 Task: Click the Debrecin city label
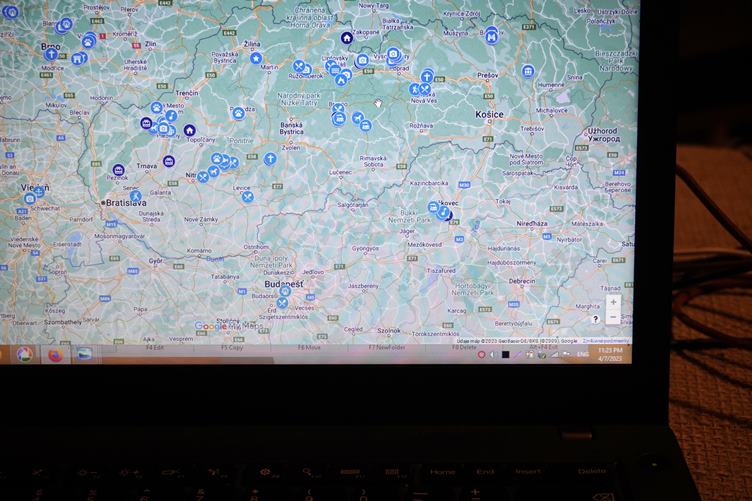pyautogui.click(x=521, y=281)
